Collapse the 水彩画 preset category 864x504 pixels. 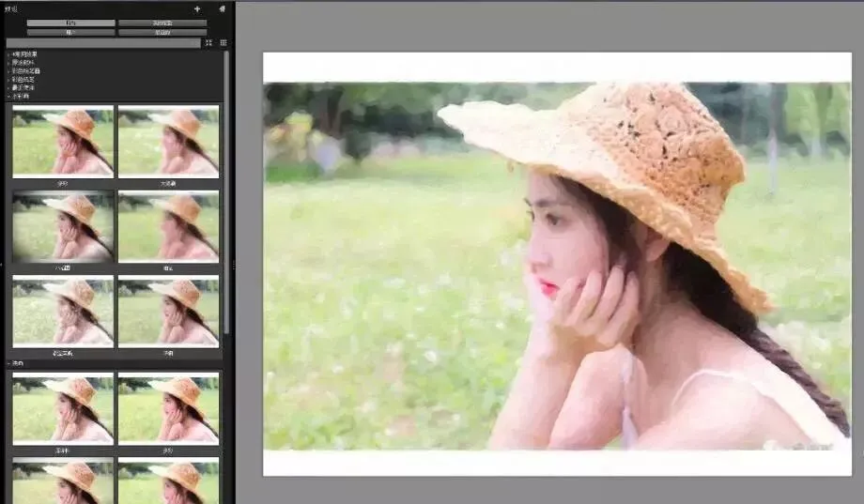pos(21,96)
